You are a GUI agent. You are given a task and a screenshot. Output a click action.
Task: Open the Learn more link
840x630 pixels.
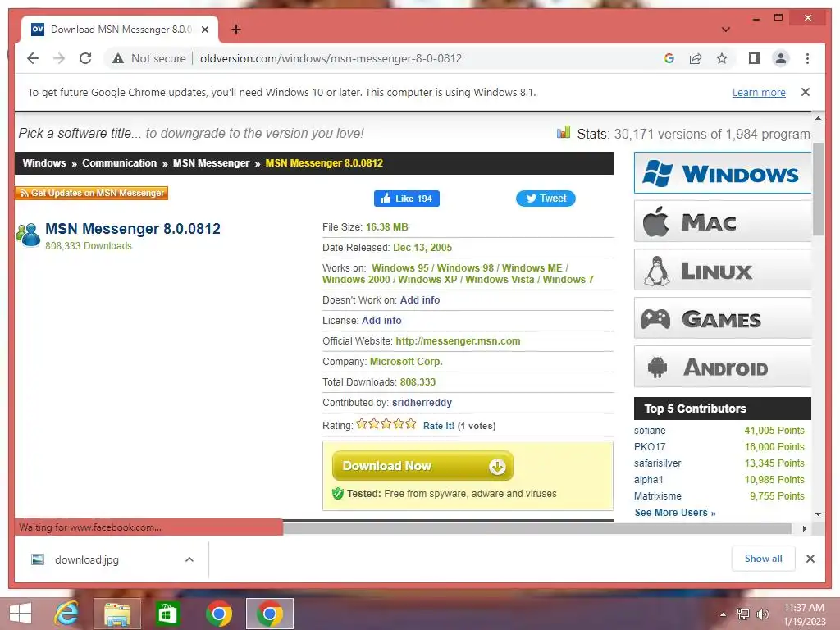[759, 92]
